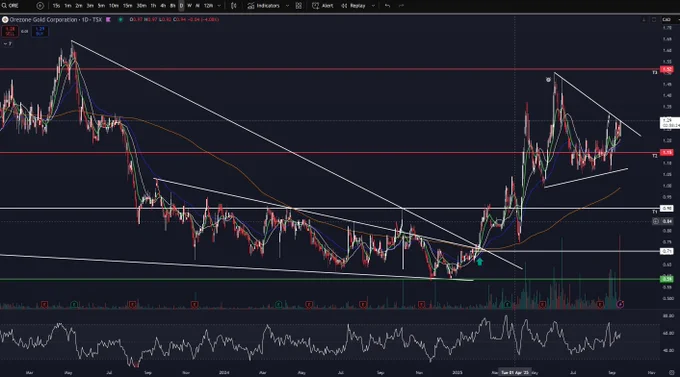Undo the last chart action
Viewport: 680px width, 377px height.
coord(387,6)
